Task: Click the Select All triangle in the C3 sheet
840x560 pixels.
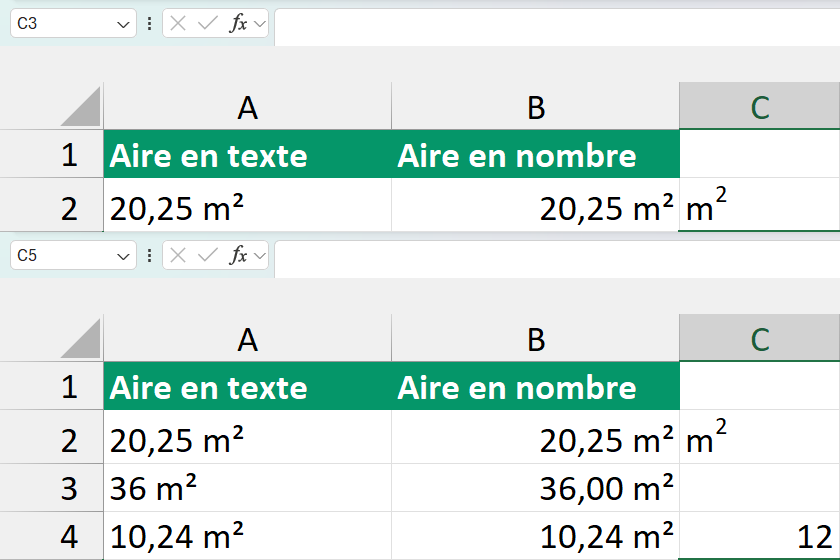Action: tap(80, 107)
